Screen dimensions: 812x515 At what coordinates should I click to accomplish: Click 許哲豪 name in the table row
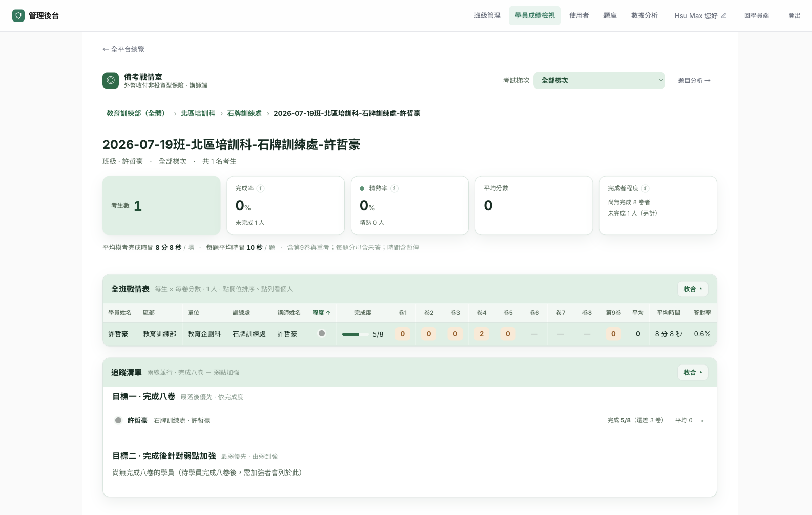(118, 334)
